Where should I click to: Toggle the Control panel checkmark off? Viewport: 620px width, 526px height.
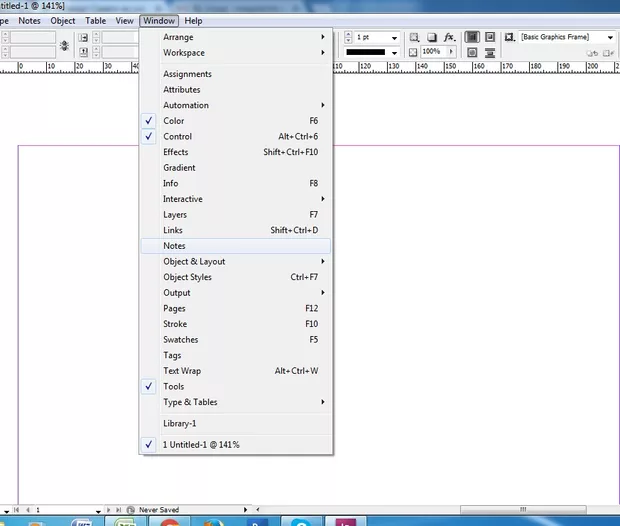pyautogui.click(x=177, y=137)
